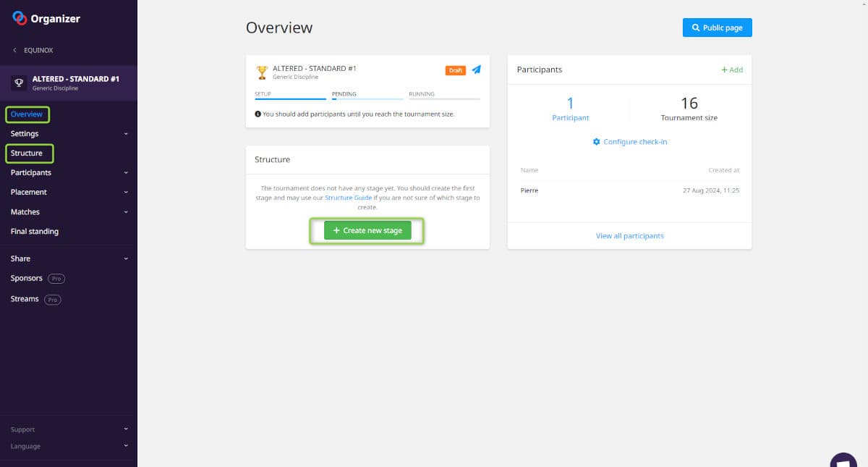Expand the Share sidebar section
Screen dimensions: 868x467
pos(68,258)
